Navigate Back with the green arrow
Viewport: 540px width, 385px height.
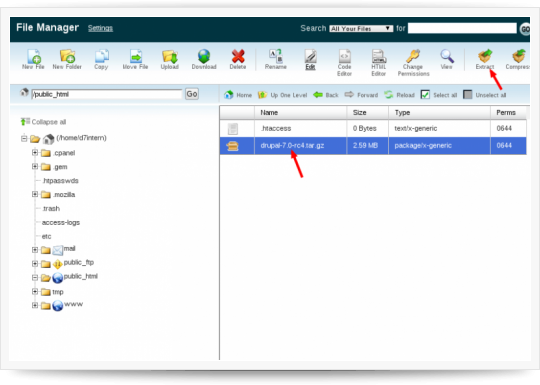[x=326, y=95]
